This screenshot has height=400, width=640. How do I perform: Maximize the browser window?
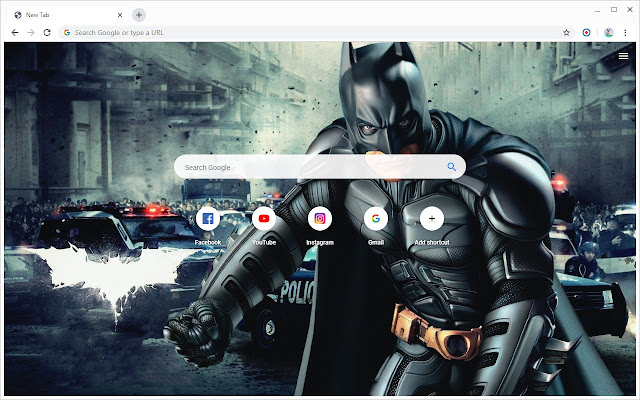point(614,9)
